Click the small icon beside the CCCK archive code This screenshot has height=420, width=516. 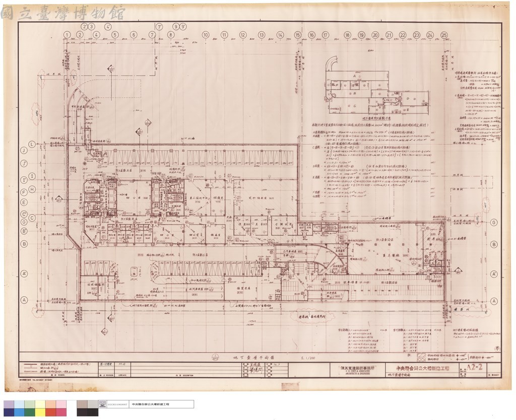coord(103,404)
